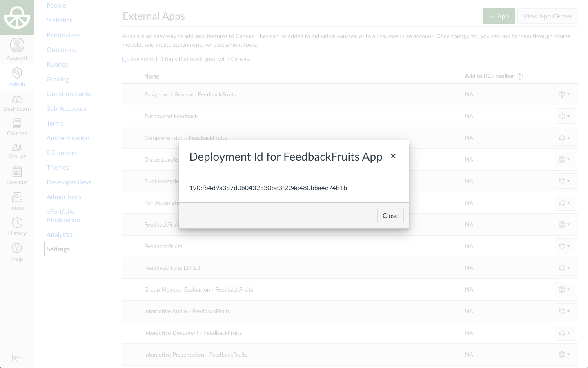Image resolution: width=588 pixels, height=368 pixels.
Task: Click Assignment Review - FeedbackFruits app name
Action: click(x=190, y=94)
